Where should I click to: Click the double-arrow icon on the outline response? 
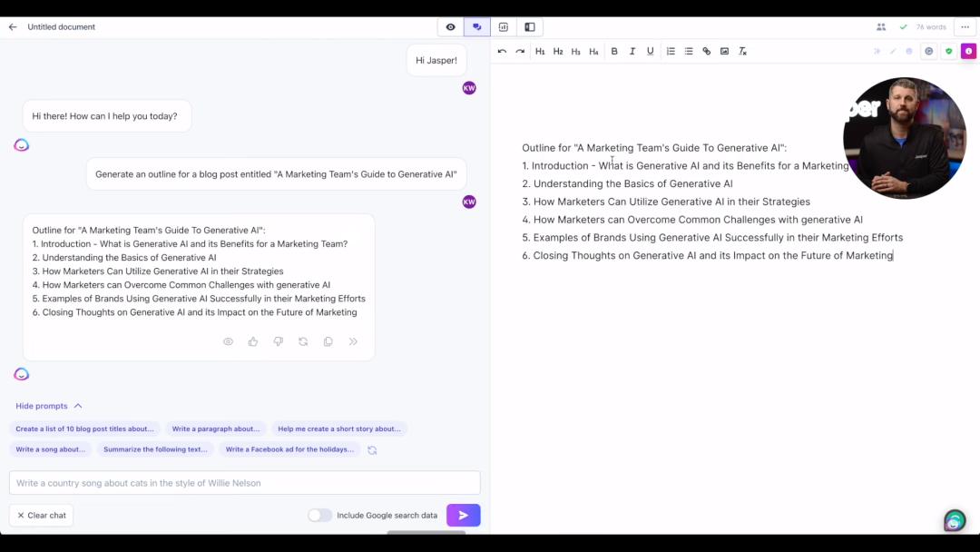tap(353, 341)
